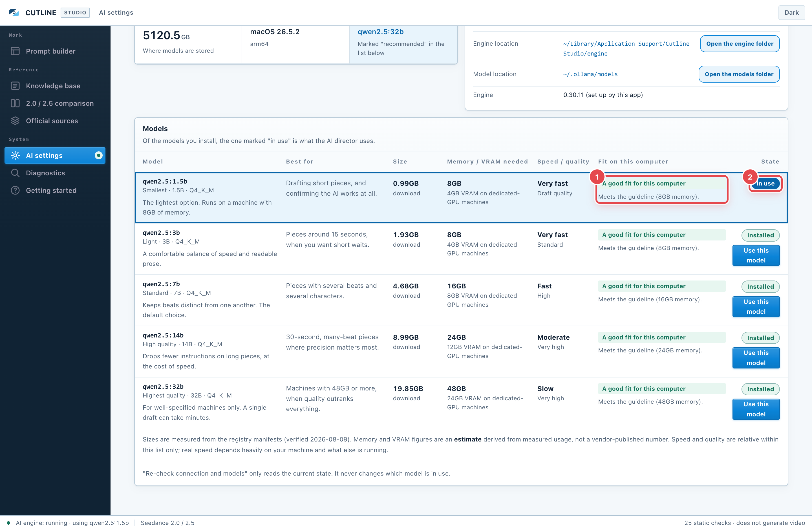Click the Model column header
Image resolution: width=812 pixels, height=530 pixels.
coord(153,162)
